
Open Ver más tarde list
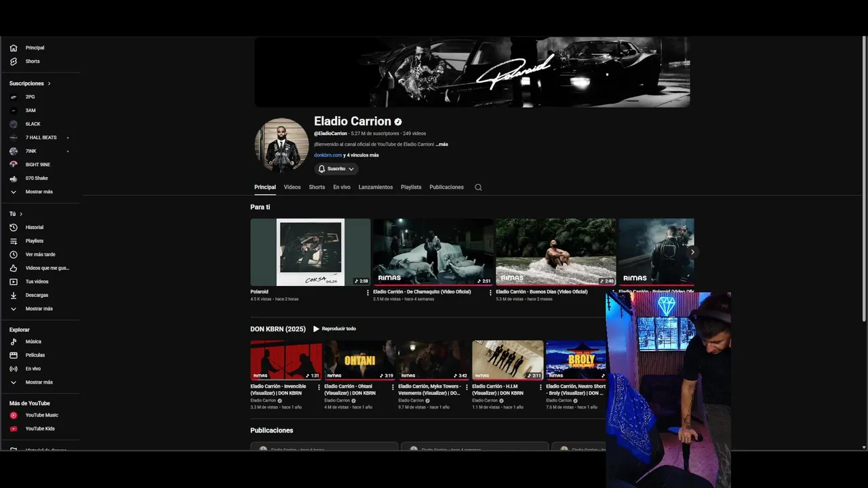click(x=41, y=255)
